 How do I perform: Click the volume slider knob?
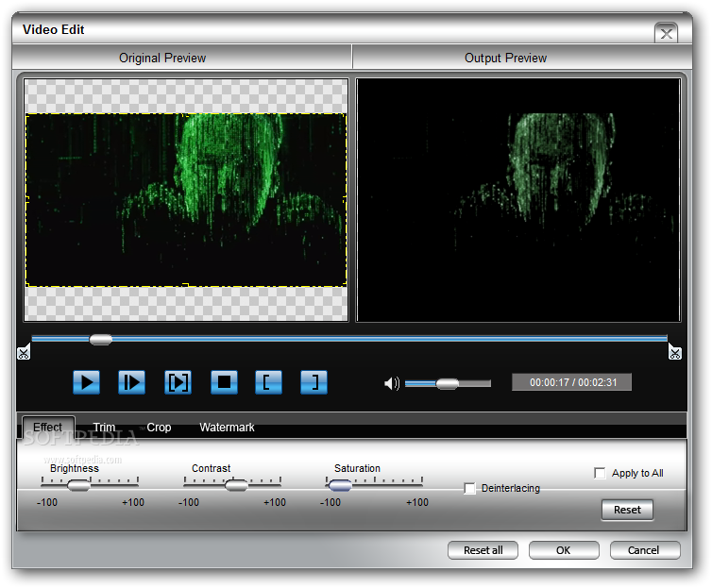tap(448, 384)
